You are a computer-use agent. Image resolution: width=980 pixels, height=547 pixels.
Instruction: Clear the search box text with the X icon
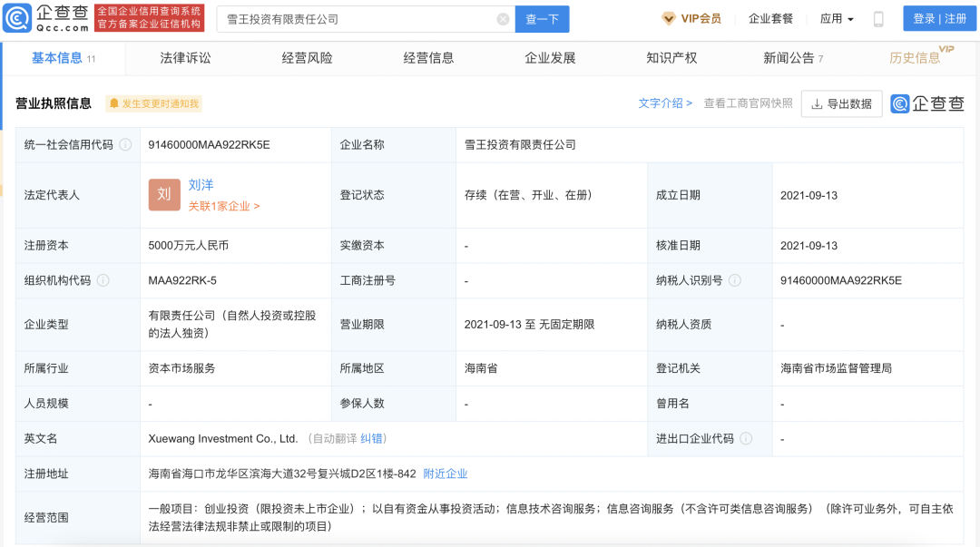tap(503, 19)
